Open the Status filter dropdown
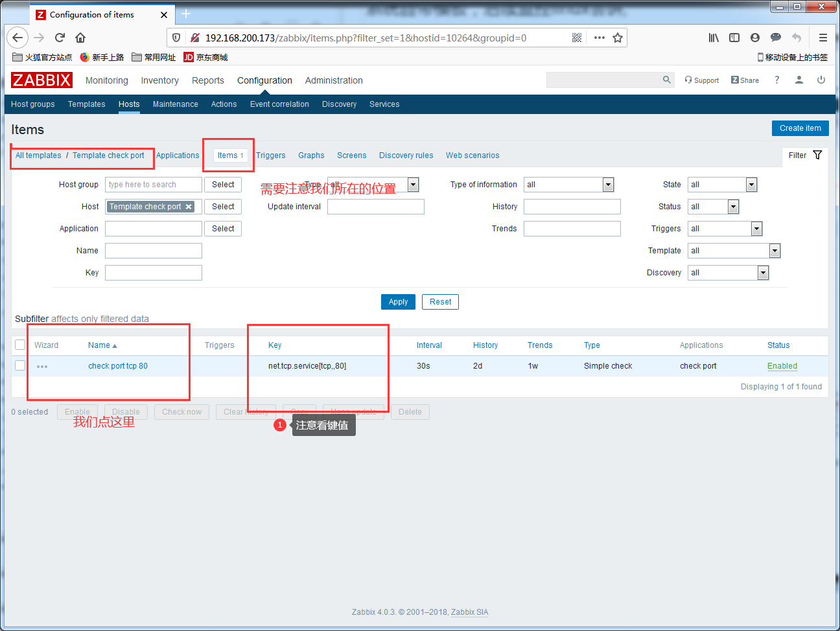 pyautogui.click(x=713, y=207)
